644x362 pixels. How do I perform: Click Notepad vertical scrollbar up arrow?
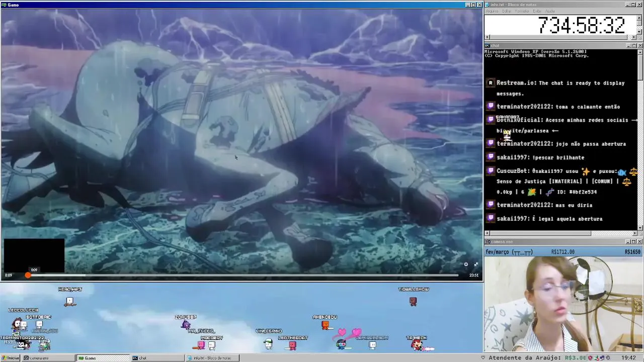[x=640, y=17]
